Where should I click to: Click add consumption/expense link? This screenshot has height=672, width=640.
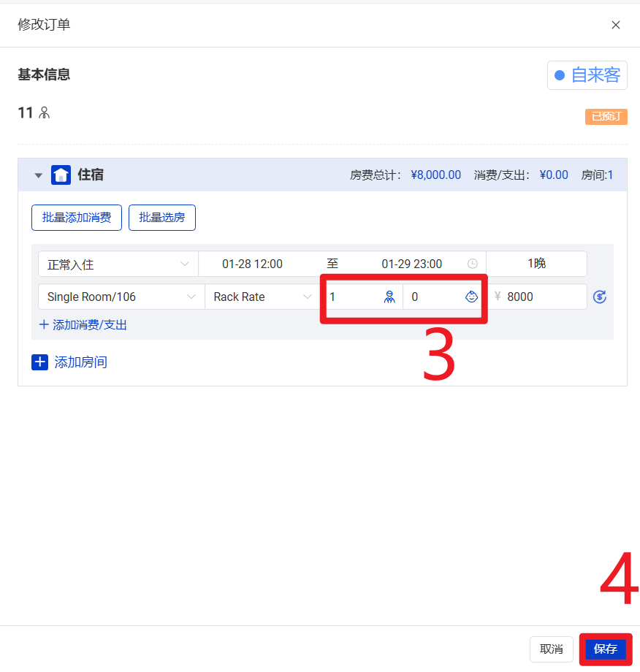[83, 325]
